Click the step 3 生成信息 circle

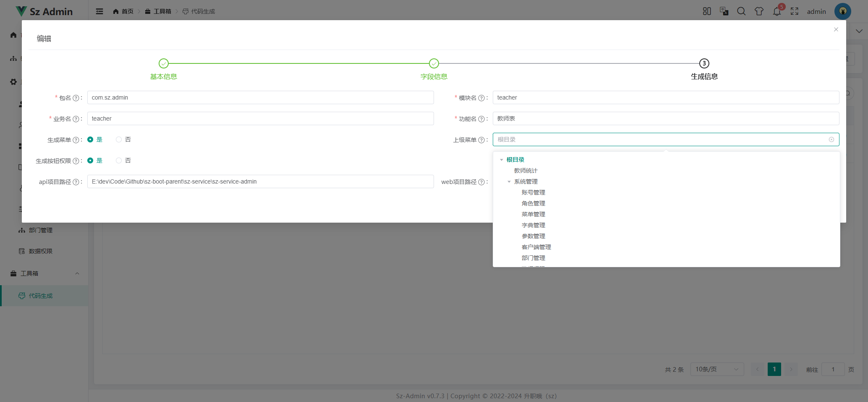tap(704, 63)
